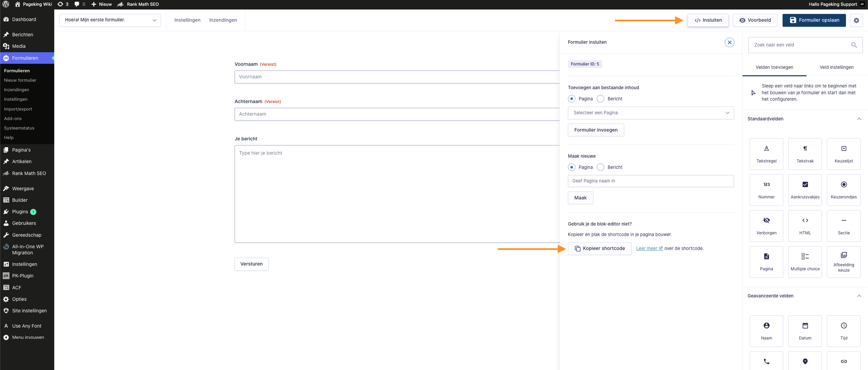This screenshot has width=868, height=370.
Task: Open the Selecteer een Pagina dropdown
Action: (651, 113)
